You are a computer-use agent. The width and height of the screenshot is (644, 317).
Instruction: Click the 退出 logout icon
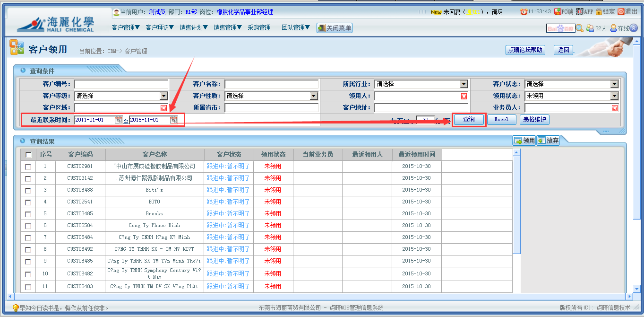point(621,12)
